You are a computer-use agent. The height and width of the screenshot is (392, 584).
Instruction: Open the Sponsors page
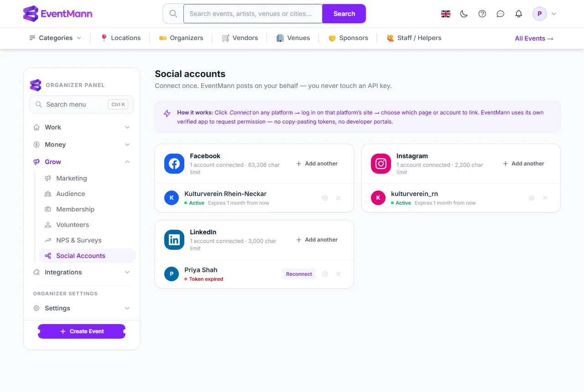coord(348,38)
